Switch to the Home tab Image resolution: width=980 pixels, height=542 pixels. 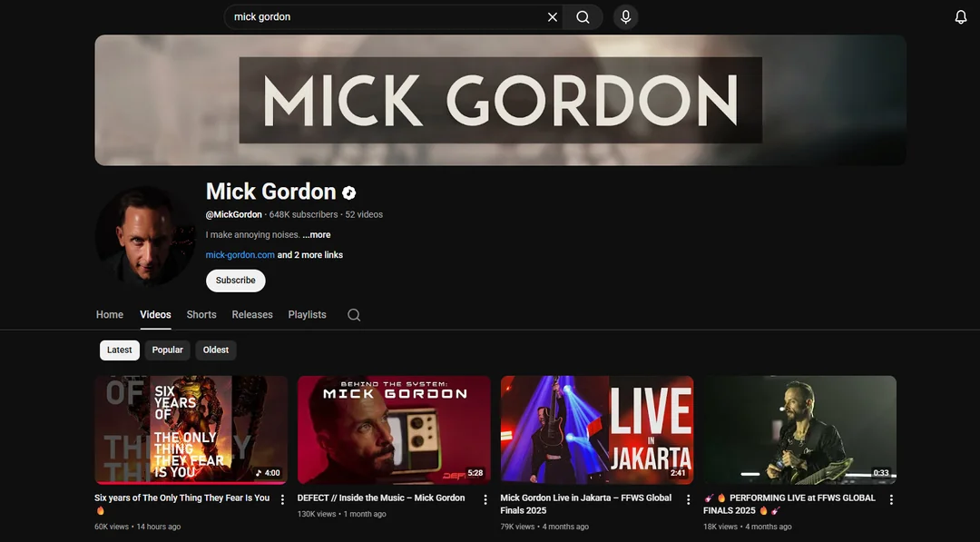tap(110, 314)
